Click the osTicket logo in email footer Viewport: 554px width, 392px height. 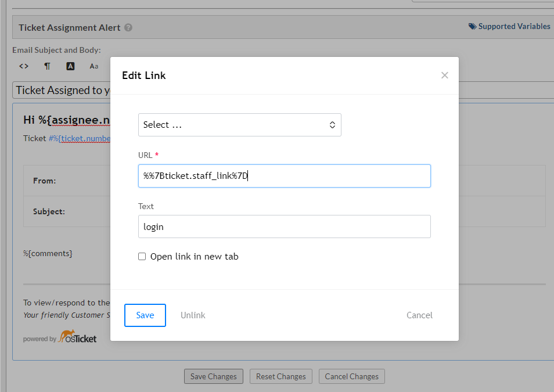77,337
